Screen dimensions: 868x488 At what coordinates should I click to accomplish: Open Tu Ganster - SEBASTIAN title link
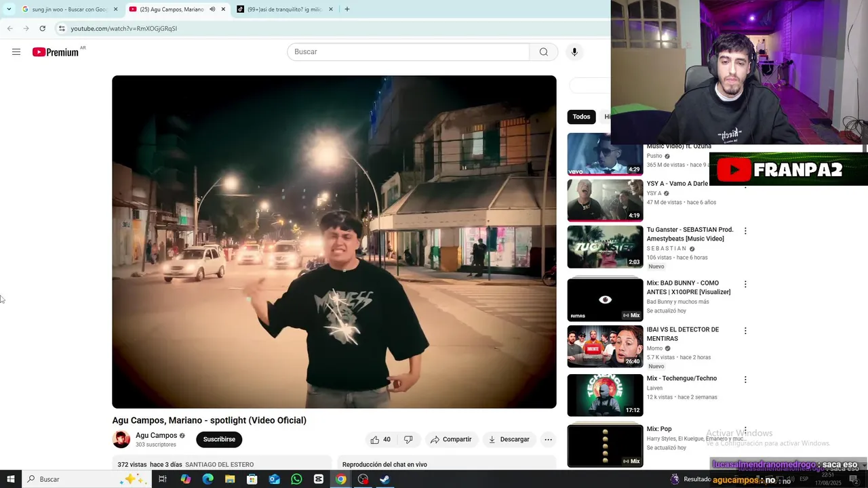point(690,234)
